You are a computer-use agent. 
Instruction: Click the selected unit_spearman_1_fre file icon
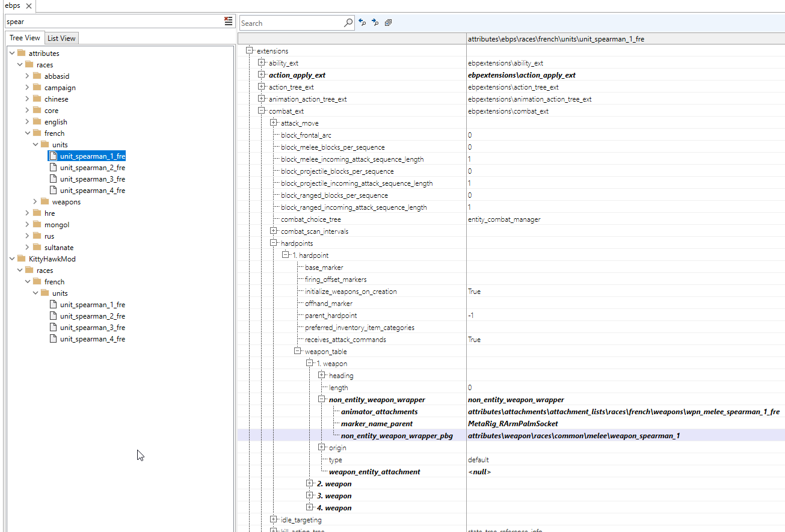pyautogui.click(x=53, y=156)
